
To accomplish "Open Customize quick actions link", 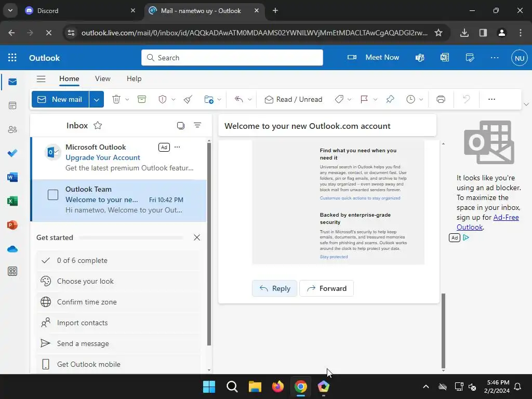I will pos(360,198).
